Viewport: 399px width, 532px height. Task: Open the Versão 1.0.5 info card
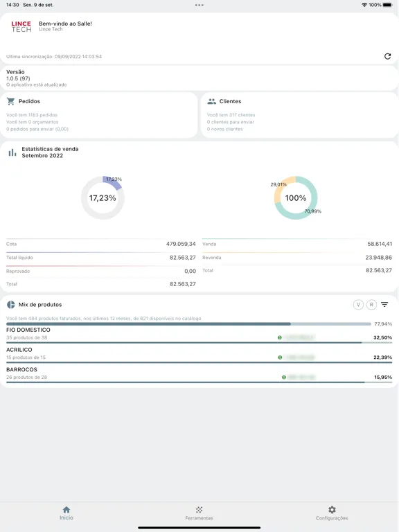[x=199, y=78]
